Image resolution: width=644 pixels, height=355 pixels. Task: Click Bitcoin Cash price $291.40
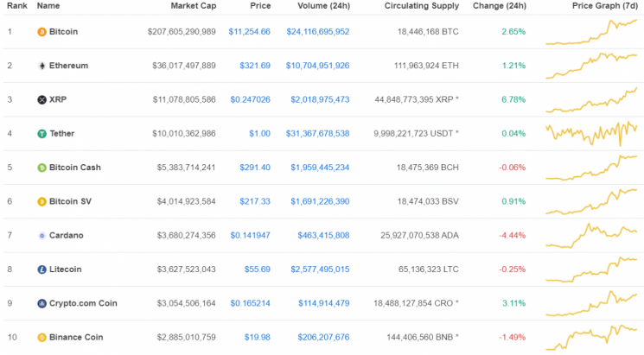click(x=255, y=168)
